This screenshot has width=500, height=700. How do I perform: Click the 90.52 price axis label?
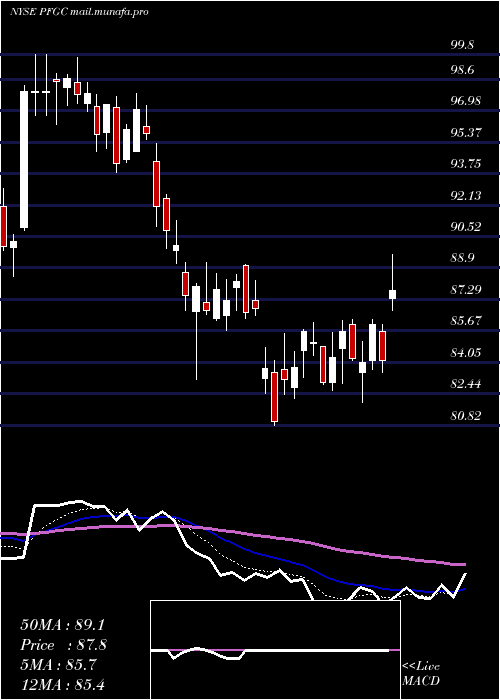(466, 227)
